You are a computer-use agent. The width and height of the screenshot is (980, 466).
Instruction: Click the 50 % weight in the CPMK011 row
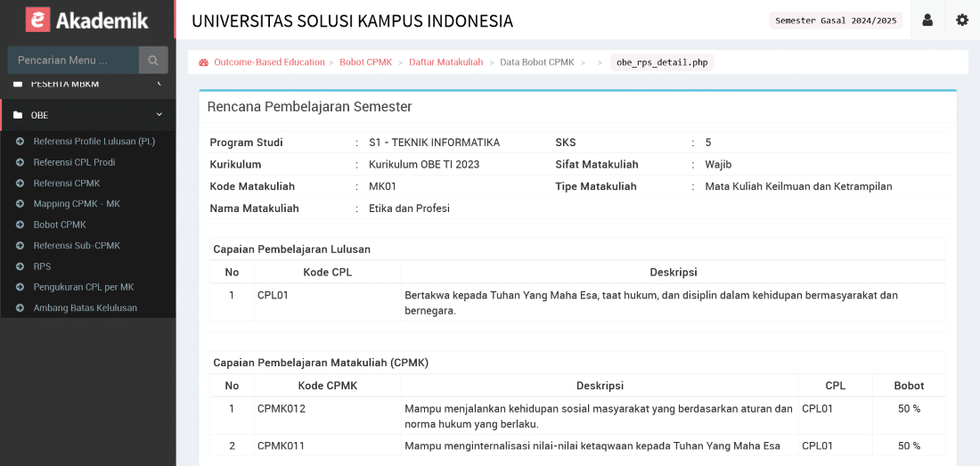[x=909, y=446]
